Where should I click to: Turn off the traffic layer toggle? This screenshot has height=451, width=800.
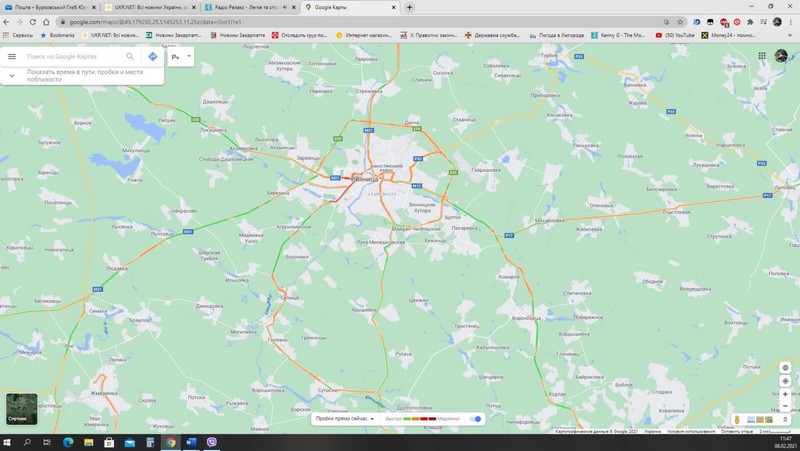[475, 419]
